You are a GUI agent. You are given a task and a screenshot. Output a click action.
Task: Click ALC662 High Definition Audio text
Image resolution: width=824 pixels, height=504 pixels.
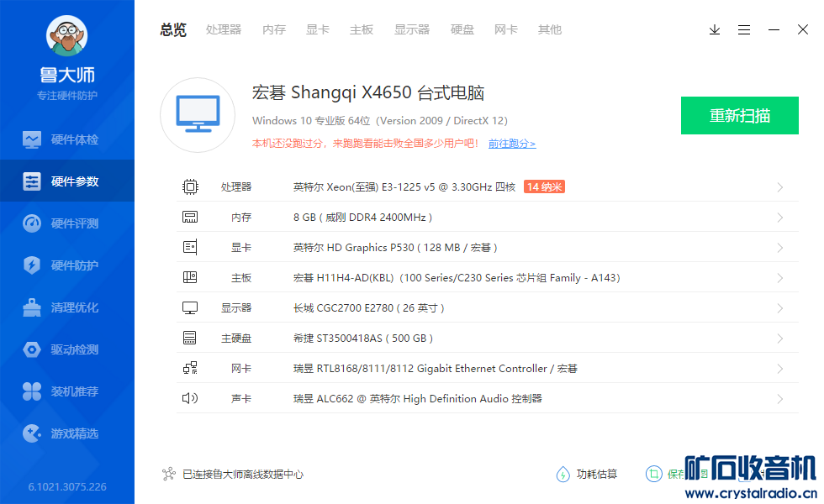417,399
